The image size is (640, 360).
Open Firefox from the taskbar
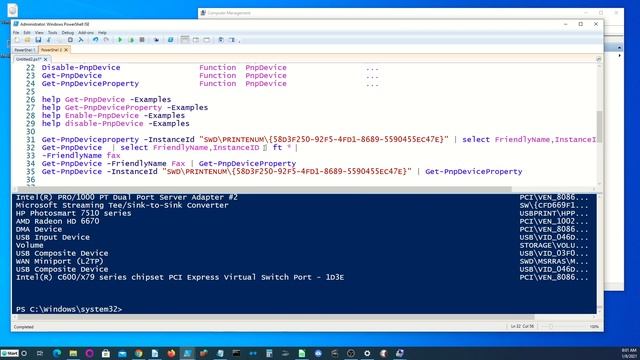click(x=171, y=353)
